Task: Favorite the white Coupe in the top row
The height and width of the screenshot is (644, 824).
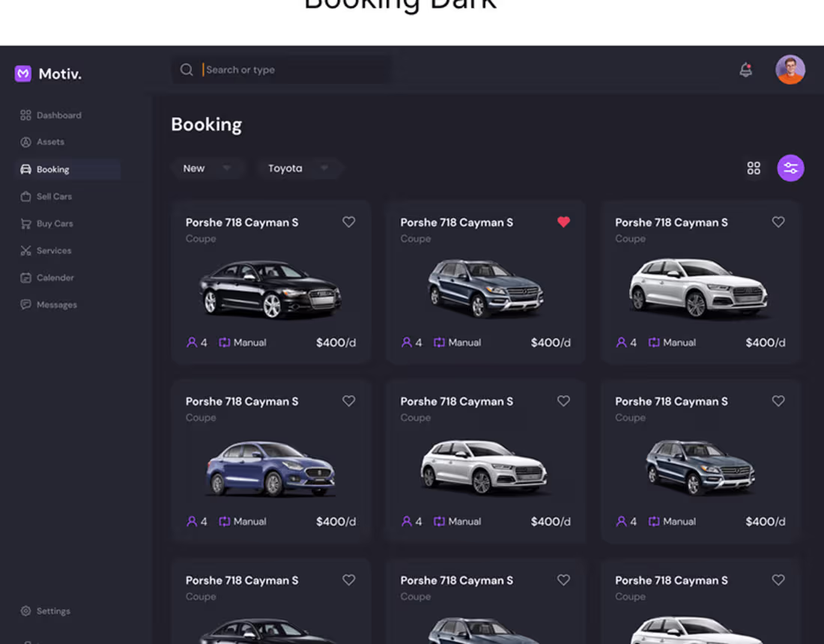Action: point(778,222)
